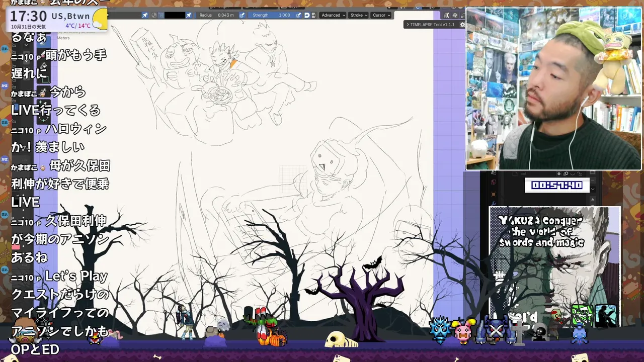Click the gear icon beside TIMELAPSE Tool
The image size is (644, 362).
[462, 25]
